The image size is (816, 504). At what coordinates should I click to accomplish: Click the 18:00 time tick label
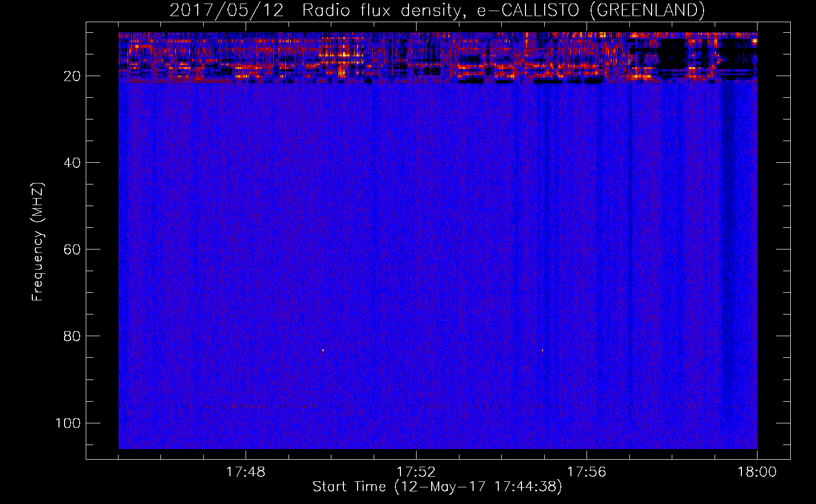tap(757, 472)
